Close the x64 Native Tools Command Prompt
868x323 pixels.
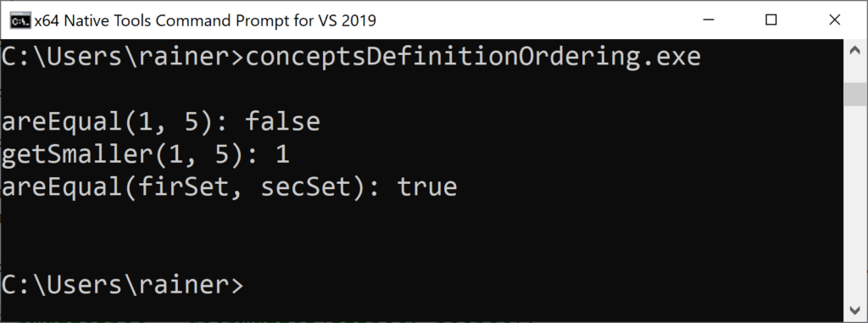point(835,20)
